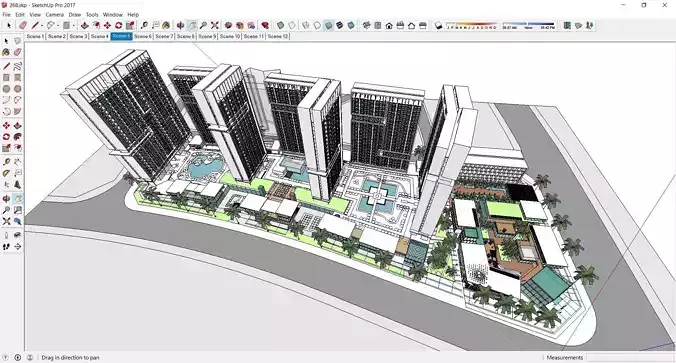Screen dimensions: 676x363
Task: Enable Shaded With Textures style
Action: 340,25
